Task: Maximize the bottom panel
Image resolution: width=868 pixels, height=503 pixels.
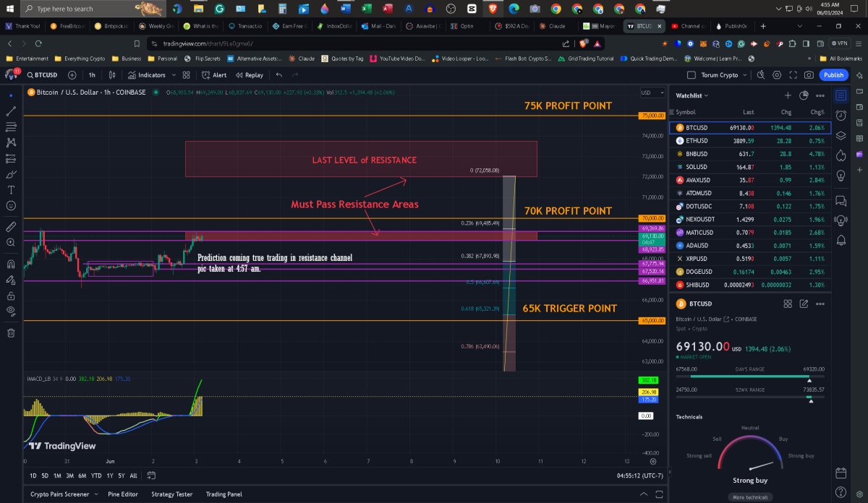Action: (x=660, y=494)
